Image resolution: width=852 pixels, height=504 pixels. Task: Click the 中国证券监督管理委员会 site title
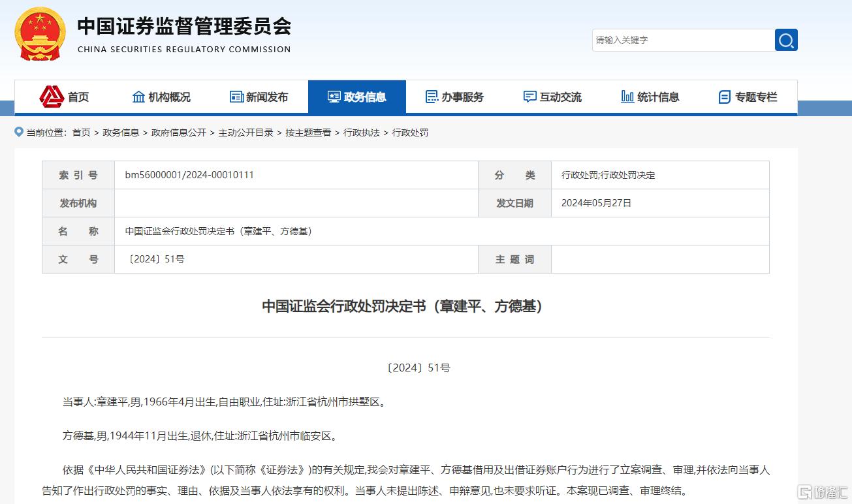185,26
